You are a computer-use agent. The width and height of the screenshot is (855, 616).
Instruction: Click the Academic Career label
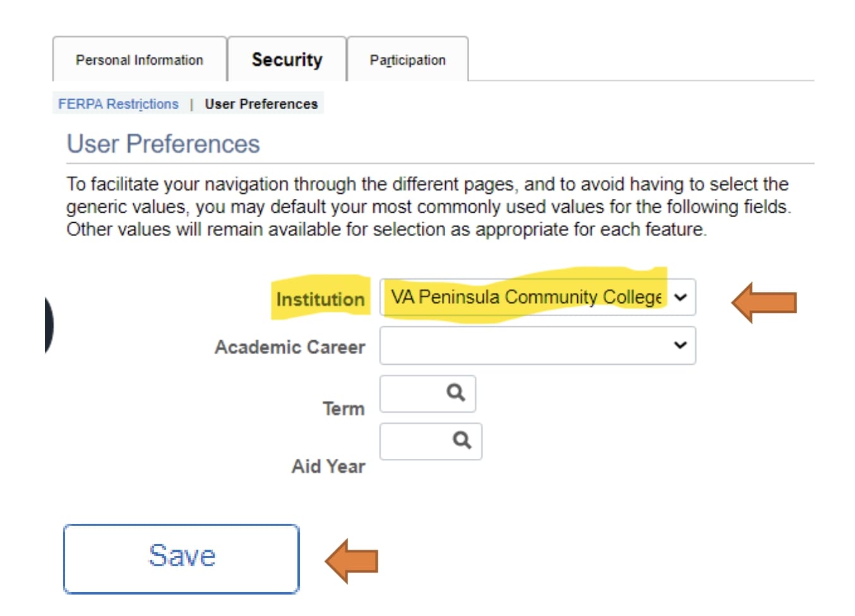[290, 347]
